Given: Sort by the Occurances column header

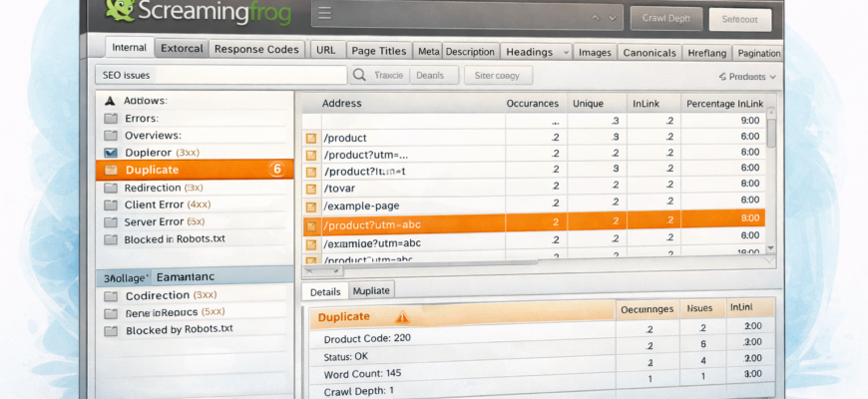Looking at the screenshot, I should tap(533, 104).
